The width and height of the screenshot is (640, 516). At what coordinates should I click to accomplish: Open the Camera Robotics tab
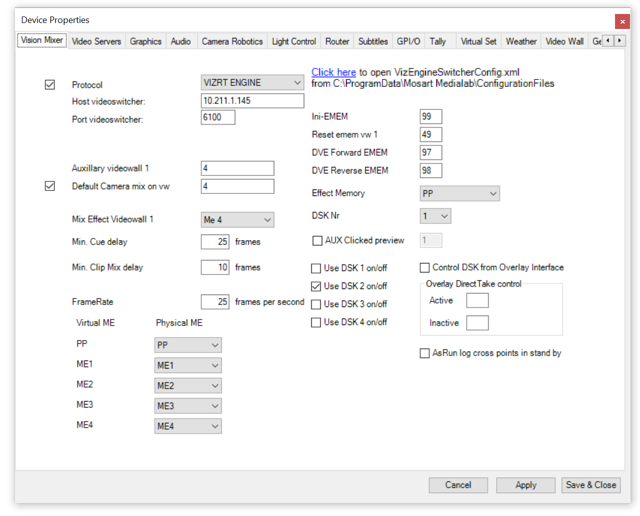pos(232,41)
